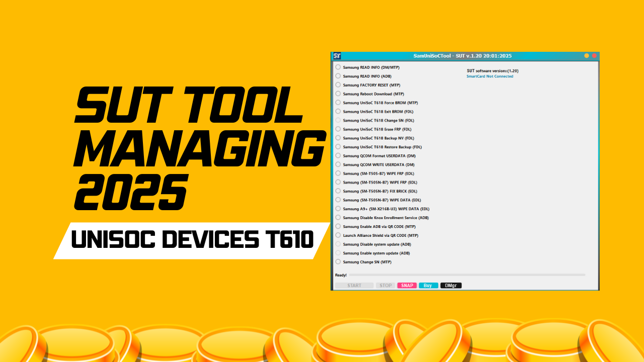Viewport: 644px width, 362px height.
Task: Open the Buy page via Buy button
Action: point(428,285)
